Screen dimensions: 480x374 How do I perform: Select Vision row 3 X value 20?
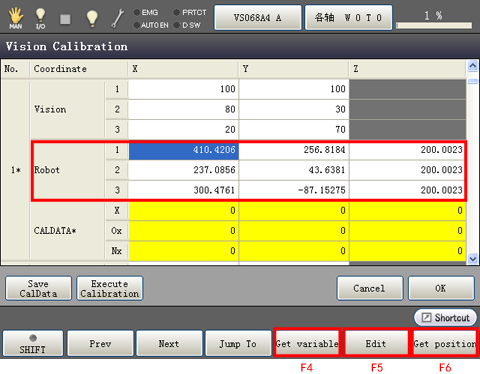pos(183,130)
